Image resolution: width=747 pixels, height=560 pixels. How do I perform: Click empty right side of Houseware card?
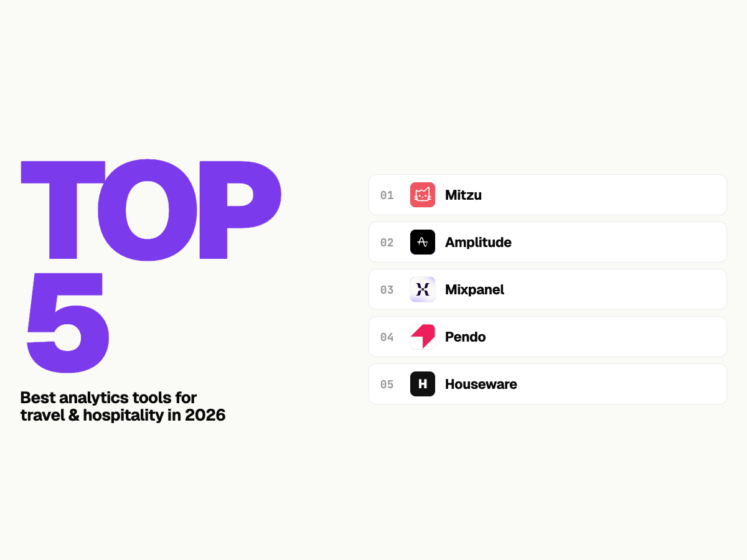click(x=622, y=384)
